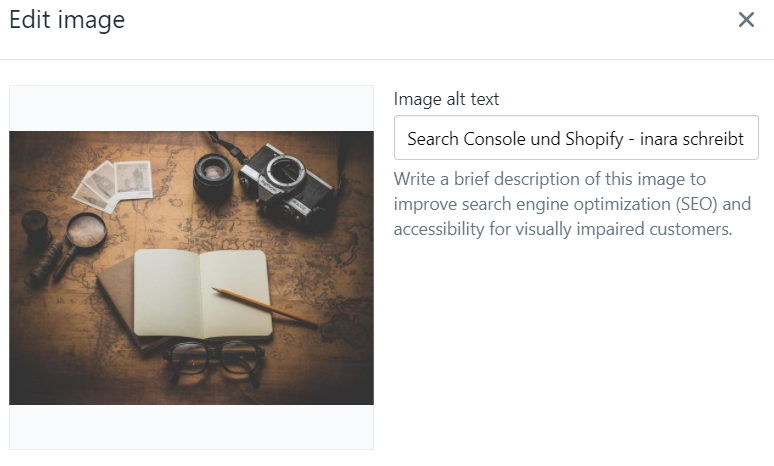The width and height of the screenshot is (774, 466).
Task: Click the stack of printed photos in image
Action: [113, 181]
